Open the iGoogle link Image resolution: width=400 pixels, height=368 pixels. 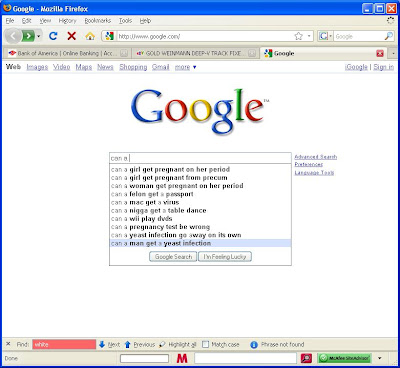pyautogui.click(x=356, y=67)
